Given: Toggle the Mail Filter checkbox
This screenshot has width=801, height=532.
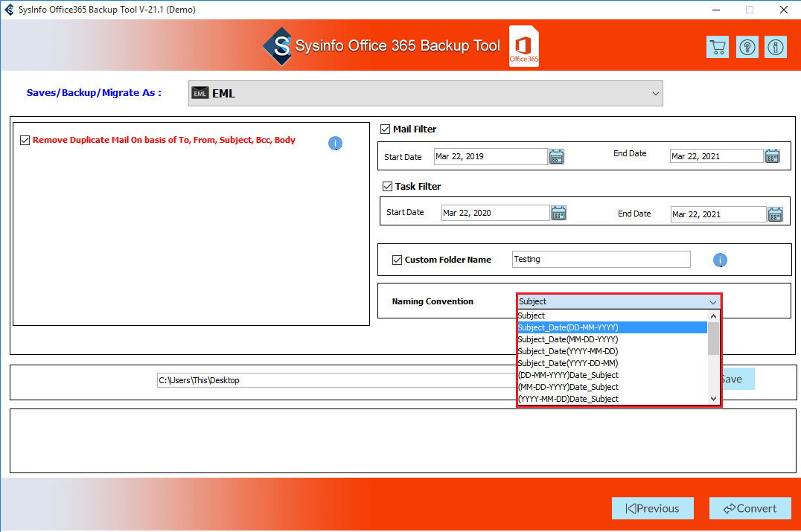Looking at the screenshot, I should coord(385,129).
